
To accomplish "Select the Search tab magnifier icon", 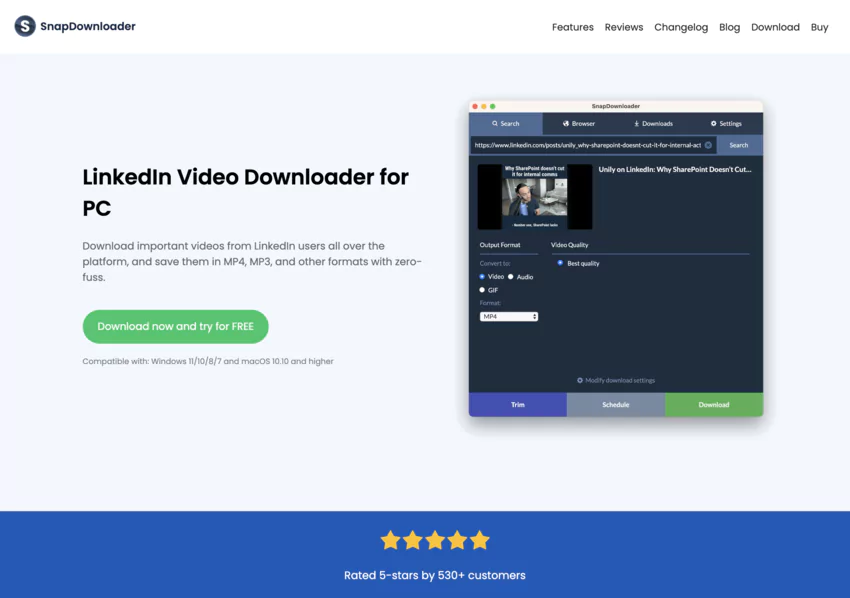I will 494,123.
